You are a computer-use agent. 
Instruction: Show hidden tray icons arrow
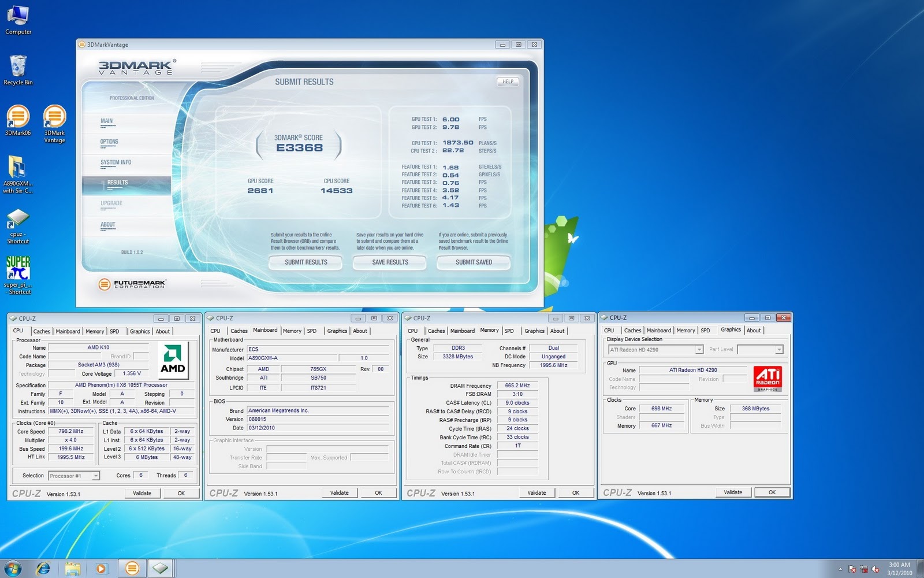(840, 569)
